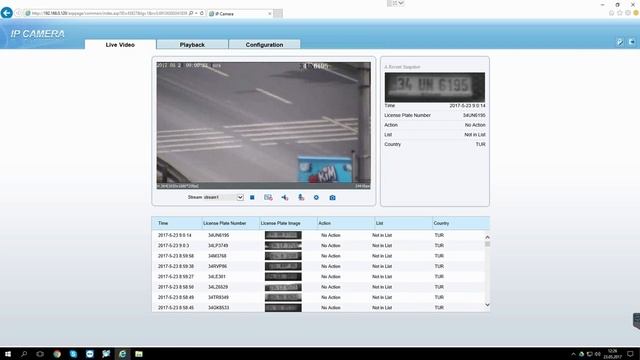The width and height of the screenshot is (640, 360).
Task: Click the browser favorites star icon
Action: (x=620, y=13)
